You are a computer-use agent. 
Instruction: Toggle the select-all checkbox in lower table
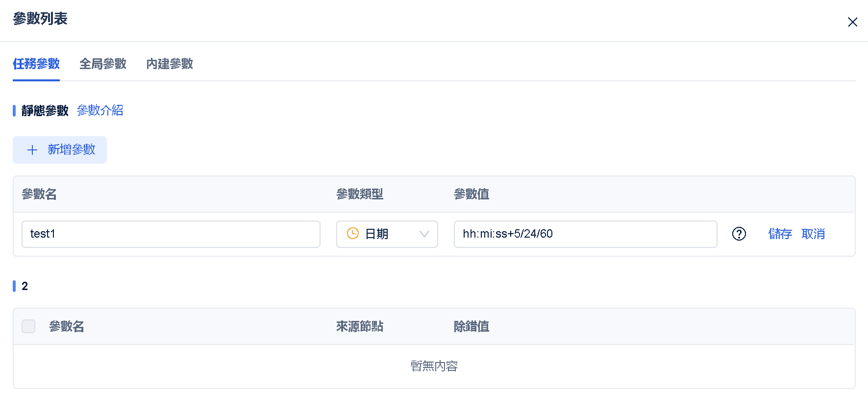[x=28, y=326]
